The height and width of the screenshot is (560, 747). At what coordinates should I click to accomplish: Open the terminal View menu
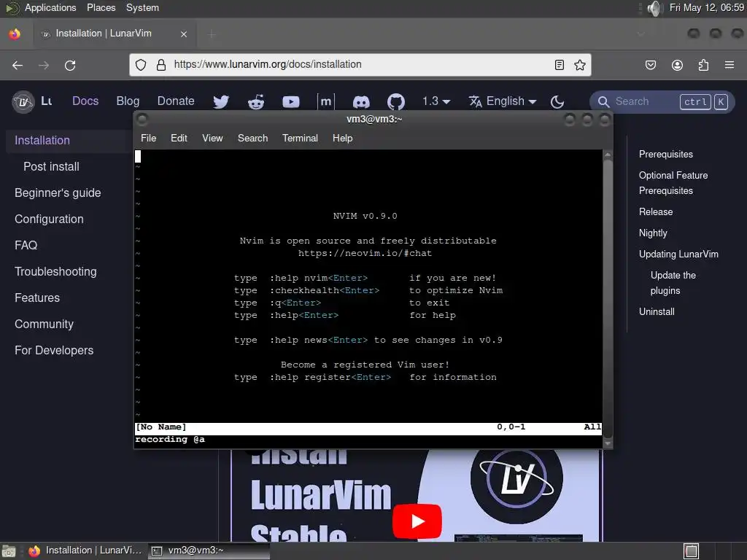[x=212, y=138]
